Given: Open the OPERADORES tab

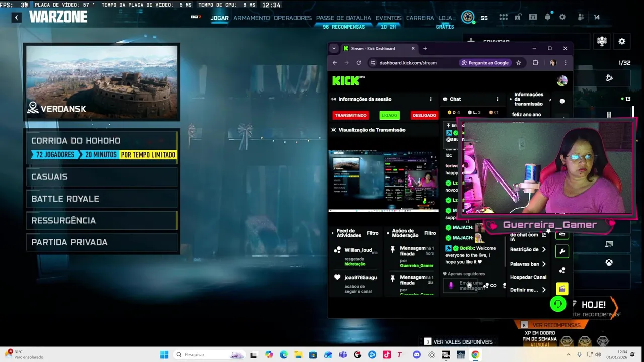Looking at the screenshot, I should [x=293, y=18].
